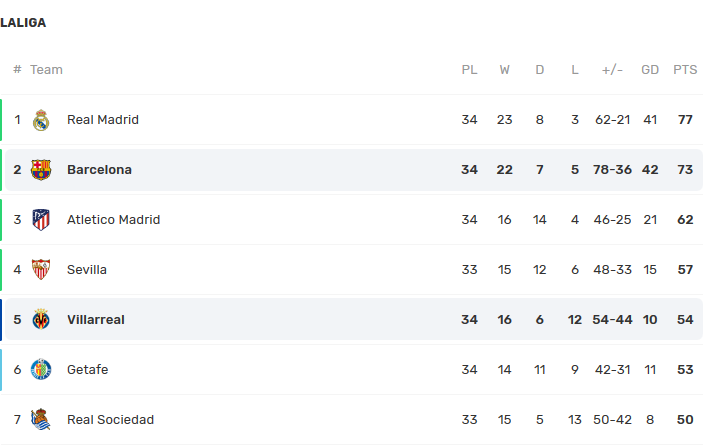The image size is (703, 448).
Task: Click the Getafe club crest
Action: pos(41,370)
